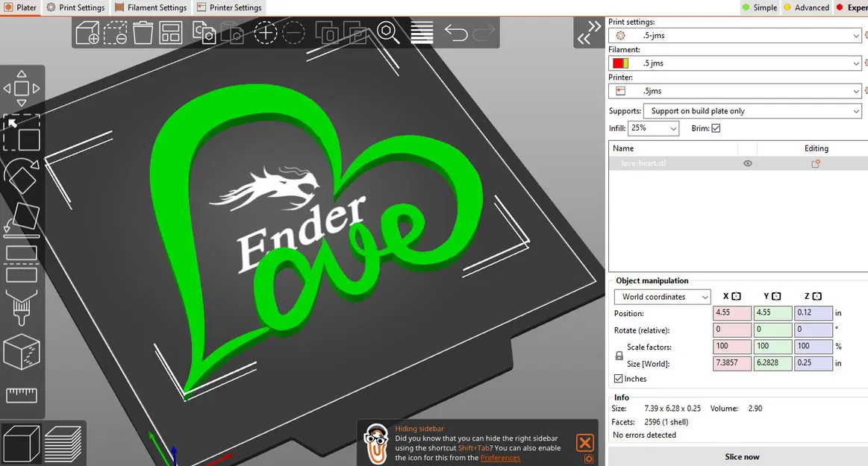Collapse the sidebar with the double-arrow icon
868x466 pixels.
589,33
